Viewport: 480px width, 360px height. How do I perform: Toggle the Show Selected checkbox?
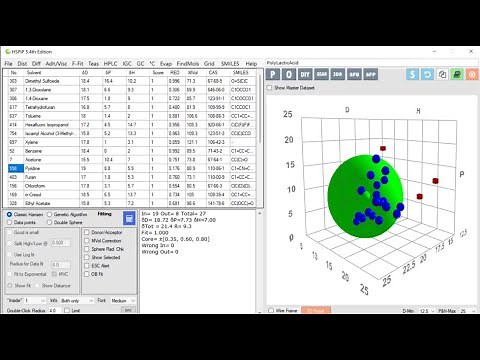[87, 257]
